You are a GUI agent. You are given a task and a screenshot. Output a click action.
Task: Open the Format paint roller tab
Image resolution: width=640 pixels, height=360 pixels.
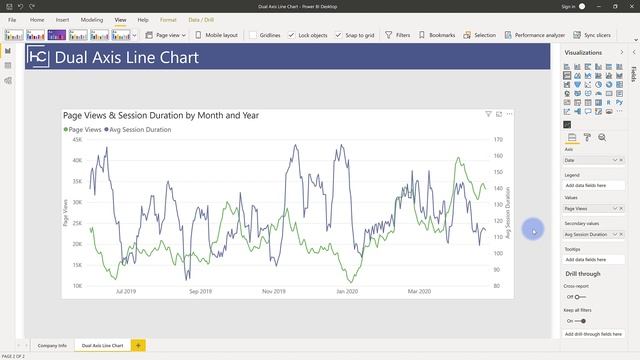(x=587, y=138)
